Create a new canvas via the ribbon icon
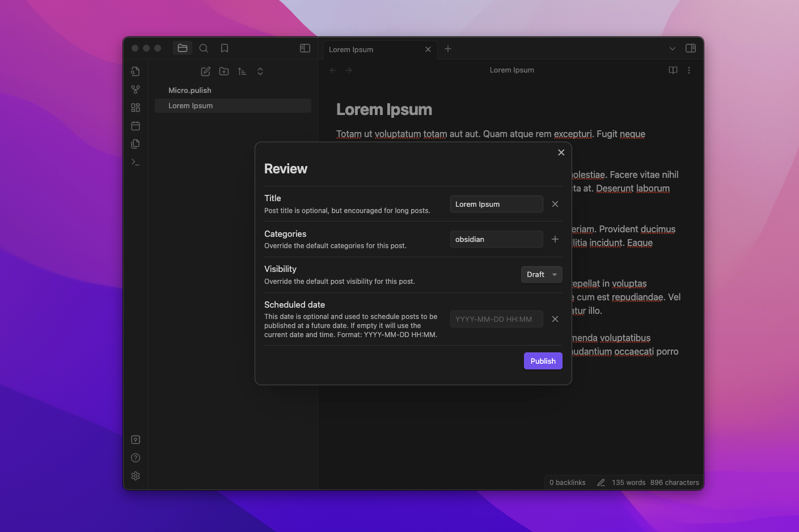Screen dimensions: 799x532 (135, 107)
